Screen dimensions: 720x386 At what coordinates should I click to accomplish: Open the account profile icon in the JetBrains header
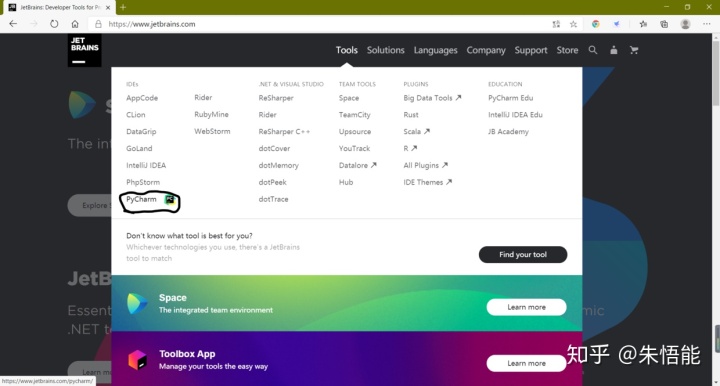tap(613, 50)
